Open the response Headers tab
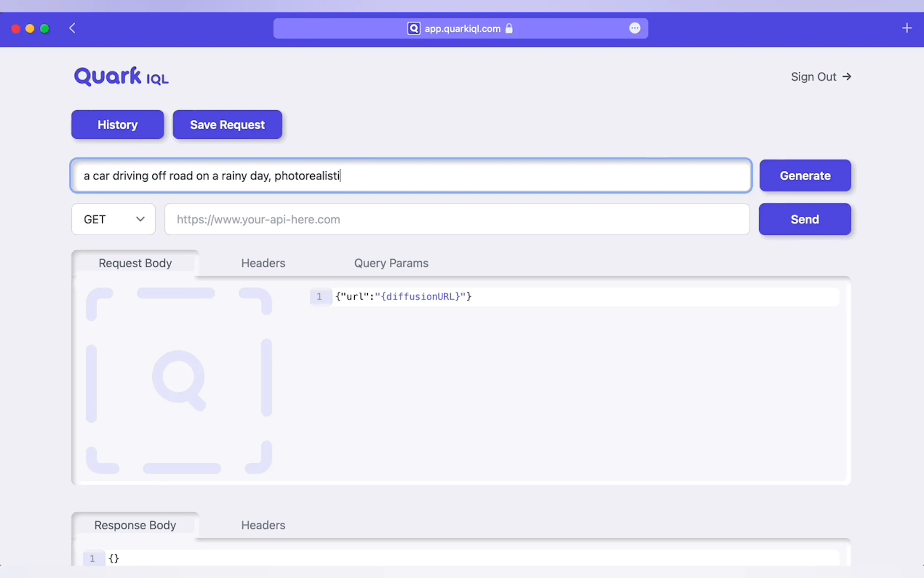Viewport: 924px width, 578px height. click(263, 525)
